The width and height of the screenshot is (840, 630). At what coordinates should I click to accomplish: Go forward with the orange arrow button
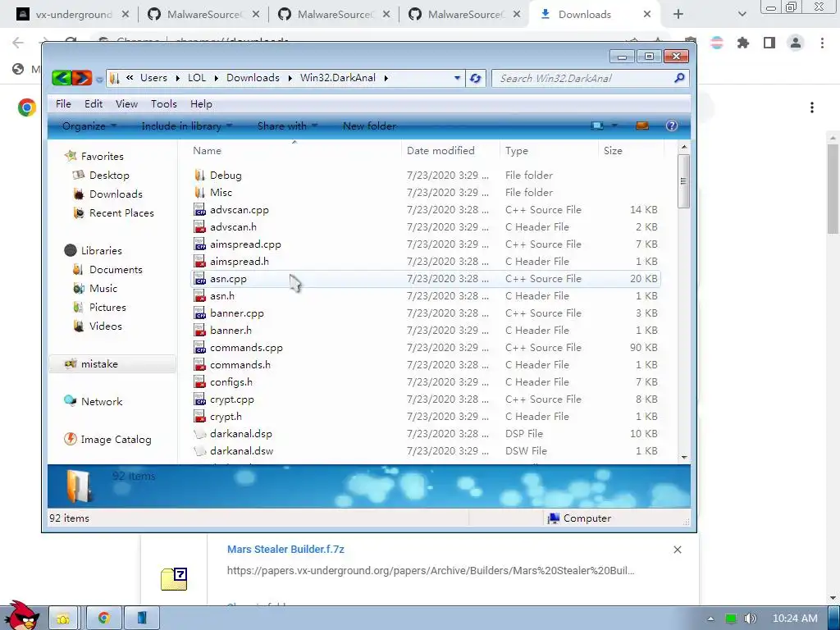pos(82,78)
